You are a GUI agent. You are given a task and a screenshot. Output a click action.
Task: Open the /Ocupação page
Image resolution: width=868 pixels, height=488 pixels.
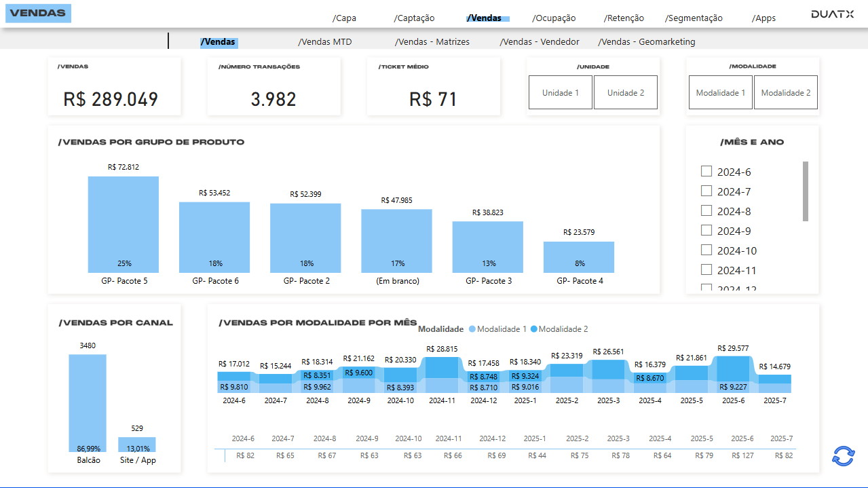553,18
